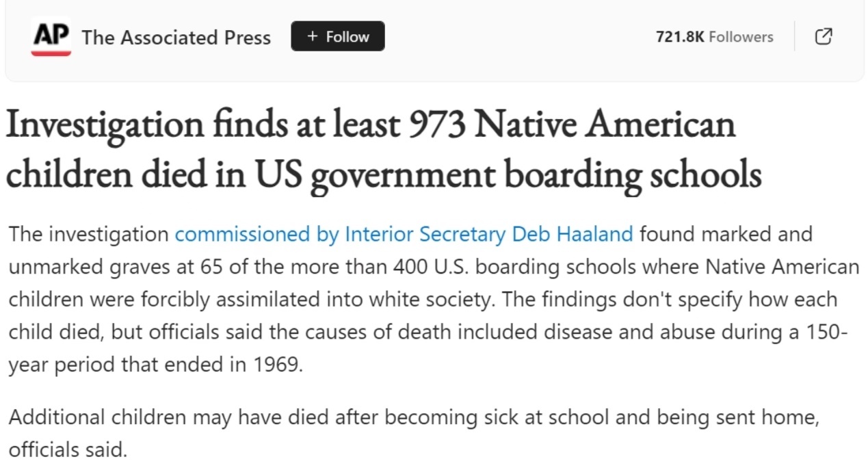Click headline line ending 'government boarding schools'
Image resolution: width=868 pixels, height=470 pixels.
383,175
